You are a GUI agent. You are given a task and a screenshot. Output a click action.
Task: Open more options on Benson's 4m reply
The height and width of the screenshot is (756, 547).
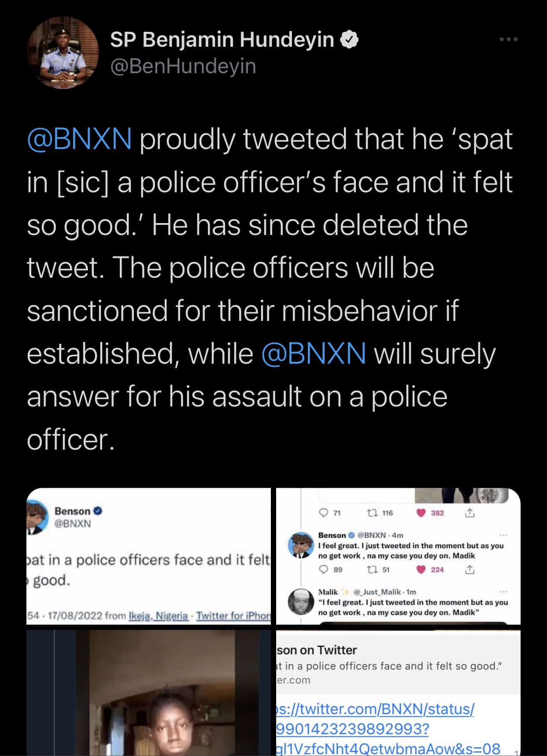(504, 535)
